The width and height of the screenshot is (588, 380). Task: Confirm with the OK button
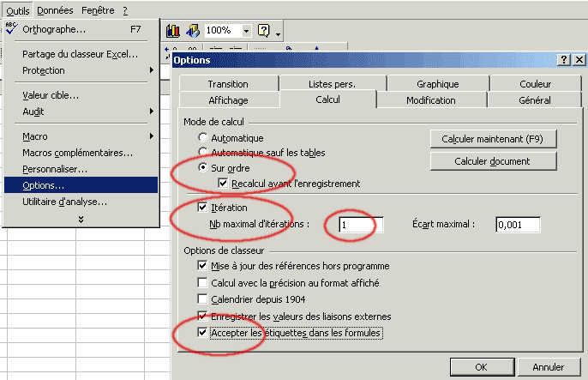tap(482, 366)
